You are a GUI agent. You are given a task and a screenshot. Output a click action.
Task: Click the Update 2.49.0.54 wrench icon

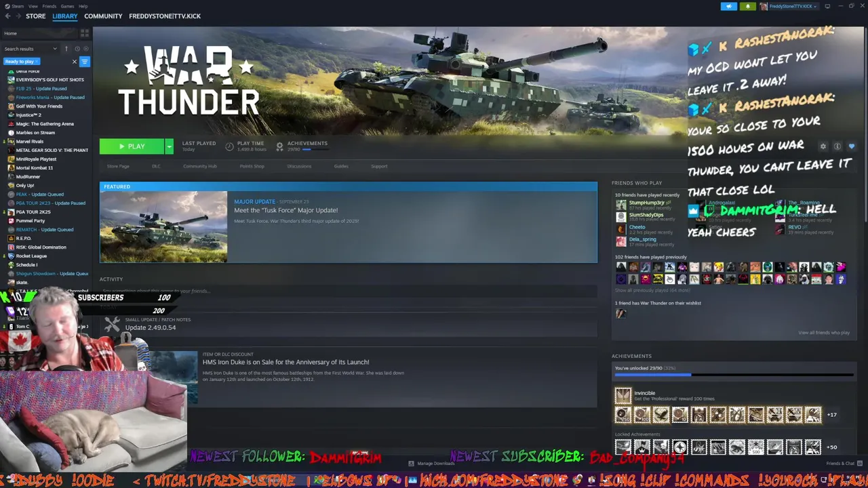coord(112,324)
